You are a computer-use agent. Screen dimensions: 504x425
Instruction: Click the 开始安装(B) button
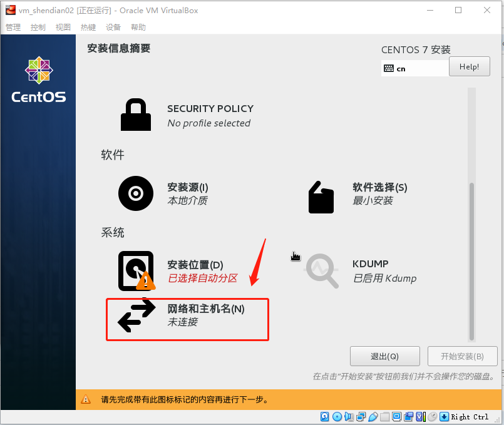coord(462,356)
